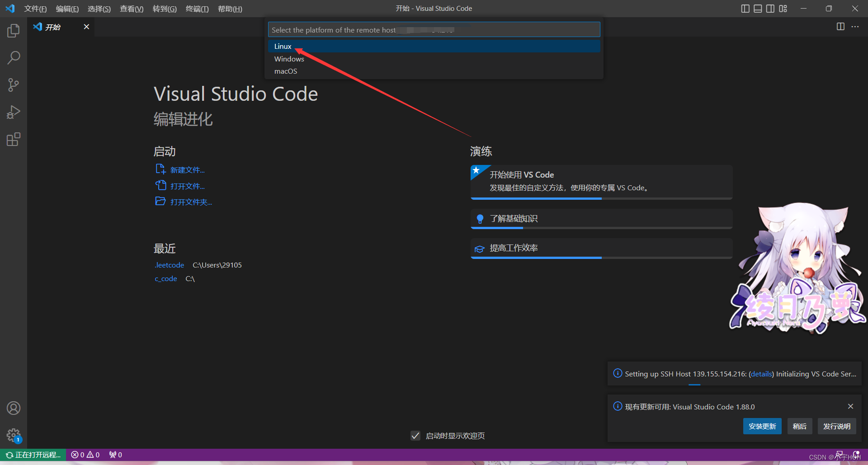Viewport: 868px width, 465px height.
Task: Open the Explorer view in activity bar
Action: click(x=14, y=31)
